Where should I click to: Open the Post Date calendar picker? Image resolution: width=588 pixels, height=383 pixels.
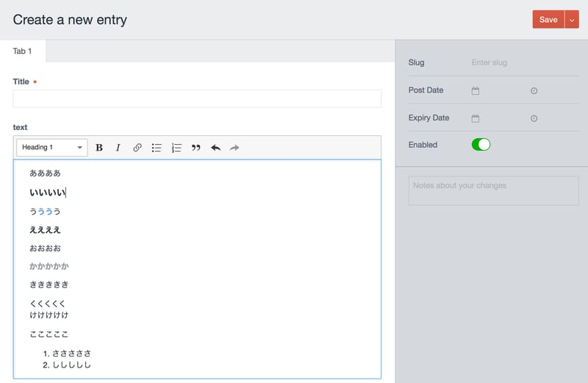(x=476, y=90)
